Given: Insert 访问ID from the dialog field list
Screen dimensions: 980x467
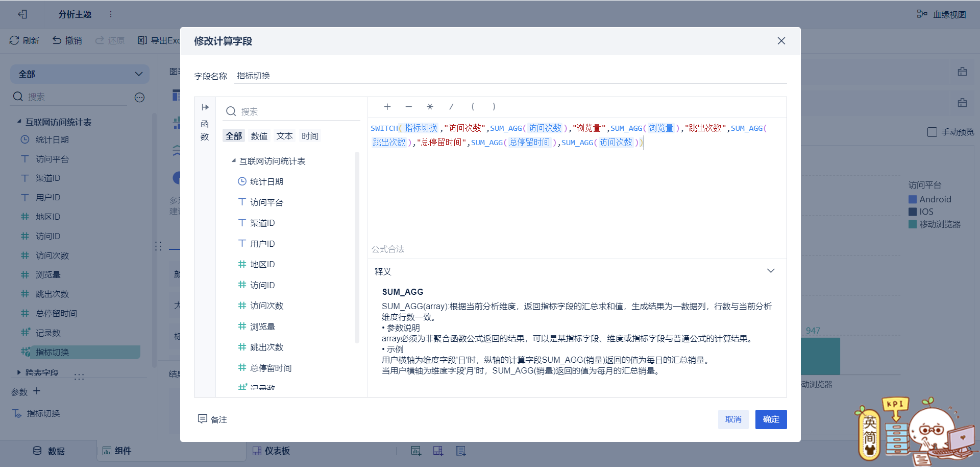Looking at the screenshot, I should pos(262,285).
